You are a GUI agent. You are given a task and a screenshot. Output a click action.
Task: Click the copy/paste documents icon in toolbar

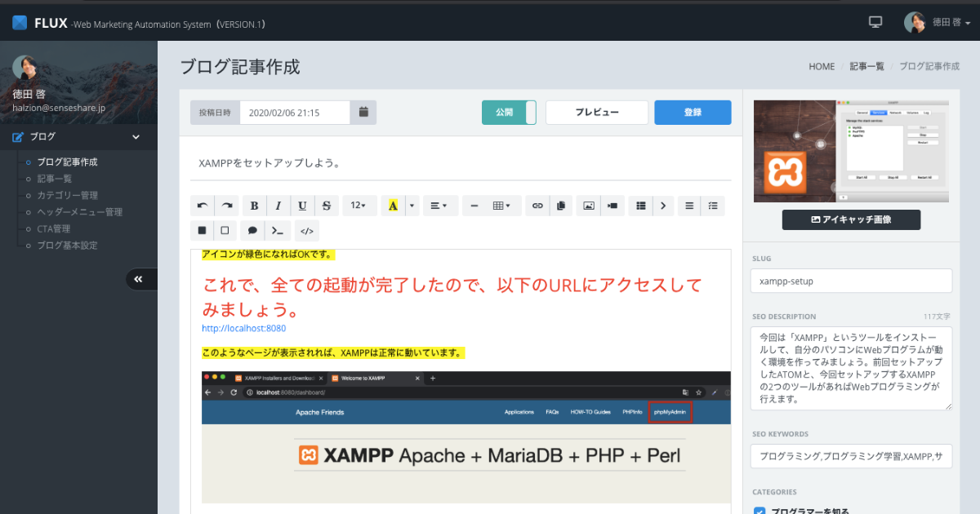560,206
